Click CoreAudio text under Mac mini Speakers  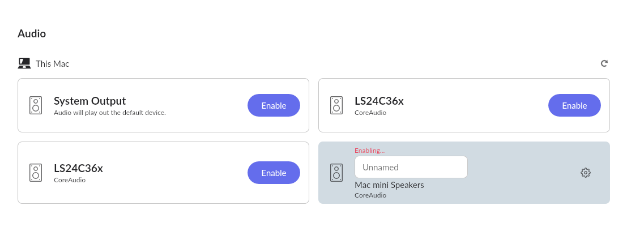pyautogui.click(x=370, y=195)
